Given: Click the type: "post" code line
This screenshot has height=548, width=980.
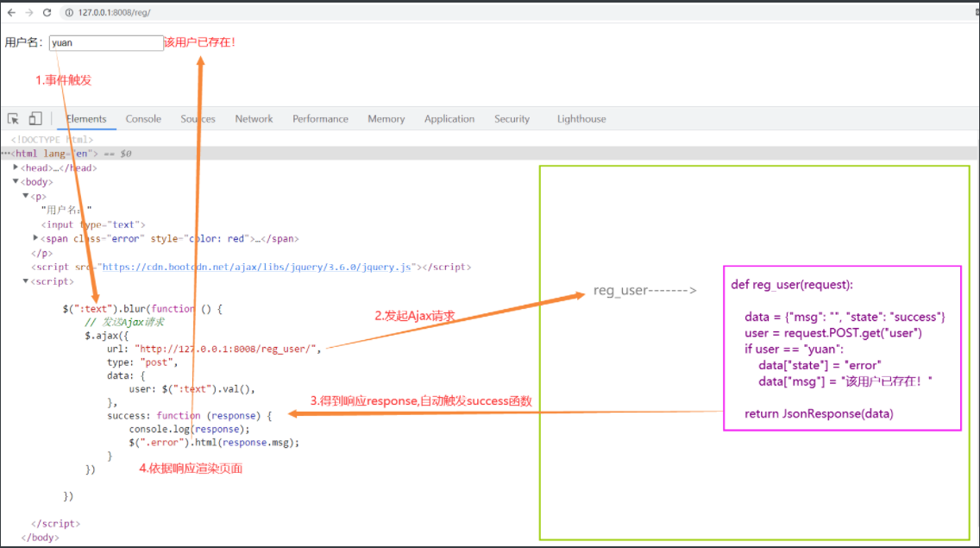Looking at the screenshot, I should [x=142, y=362].
